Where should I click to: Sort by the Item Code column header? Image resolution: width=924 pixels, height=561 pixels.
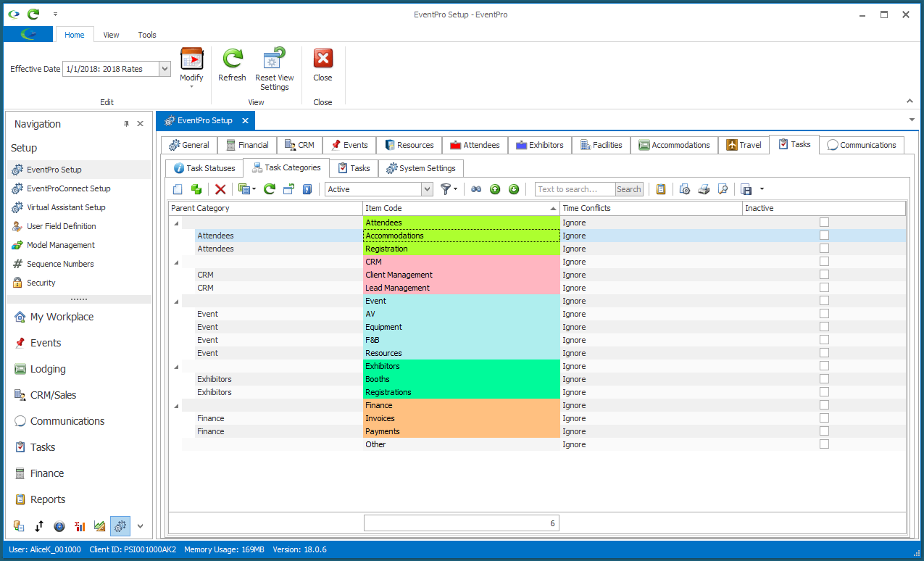tap(461, 208)
